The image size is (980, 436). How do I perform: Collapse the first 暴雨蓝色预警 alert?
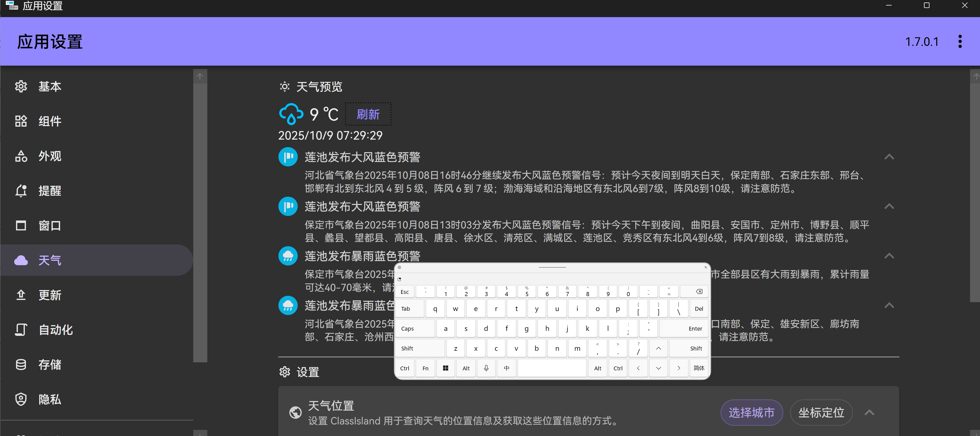coord(889,256)
